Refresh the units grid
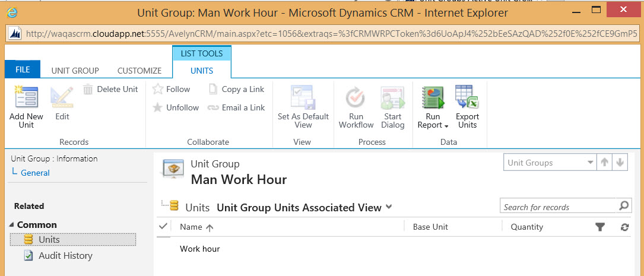 624,227
